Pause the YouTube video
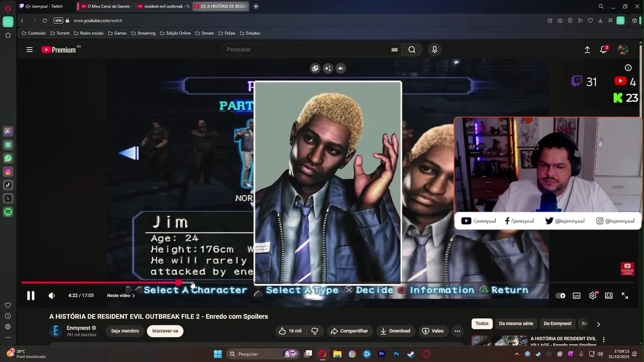Screen dimensions: 644x362 [31, 296]
